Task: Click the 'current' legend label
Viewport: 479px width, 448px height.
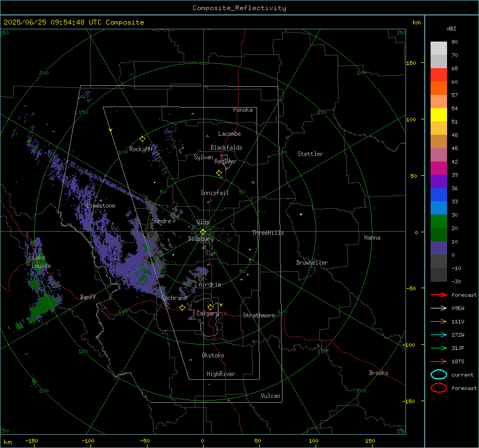Action: [462, 374]
